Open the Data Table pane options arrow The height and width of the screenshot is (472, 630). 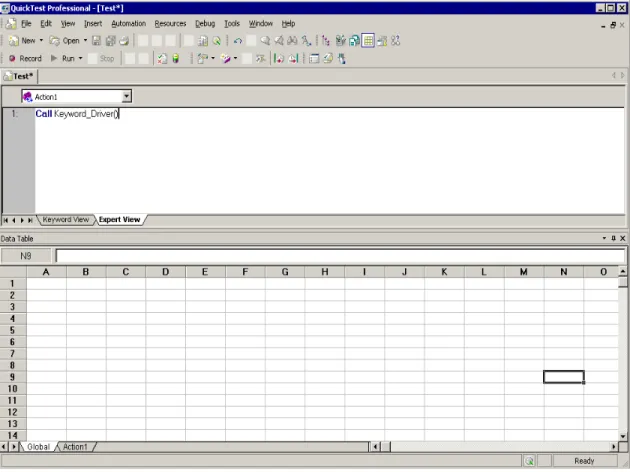604,239
